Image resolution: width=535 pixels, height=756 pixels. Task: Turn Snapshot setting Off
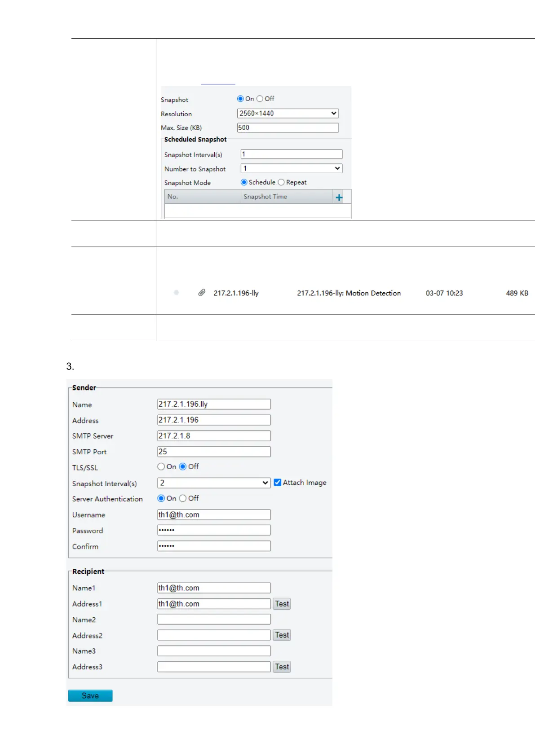coord(260,99)
